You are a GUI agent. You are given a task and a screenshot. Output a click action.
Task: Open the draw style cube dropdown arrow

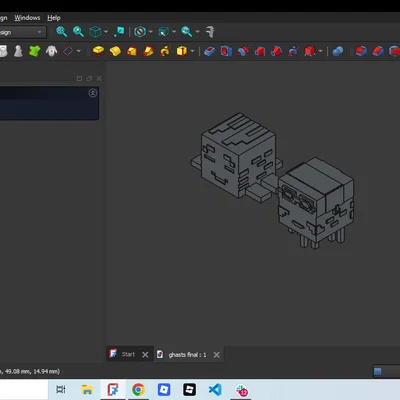(106, 32)
